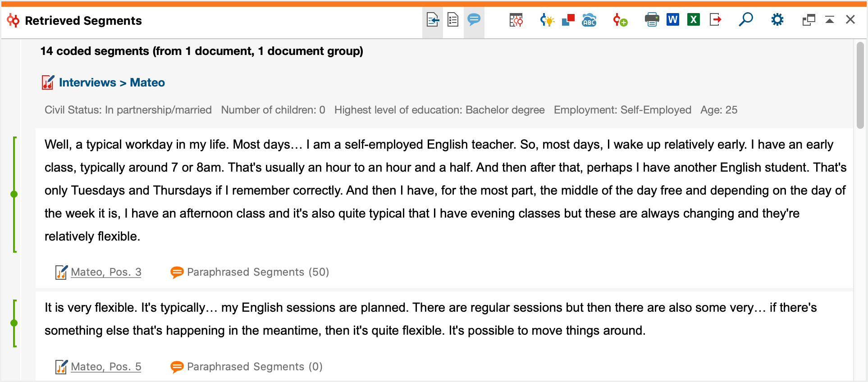Image resolution: width=868 pixels, height=382 pixels.
Task: Click the vertical scrollbar thumb
Action: tap(860, 85)
